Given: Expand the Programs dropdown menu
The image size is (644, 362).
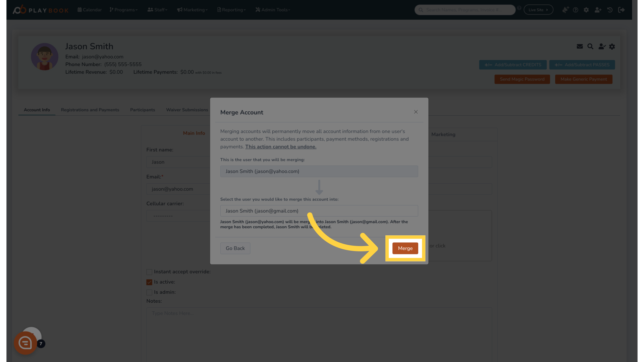Looking at the screenshot, I should coord(123,10).
